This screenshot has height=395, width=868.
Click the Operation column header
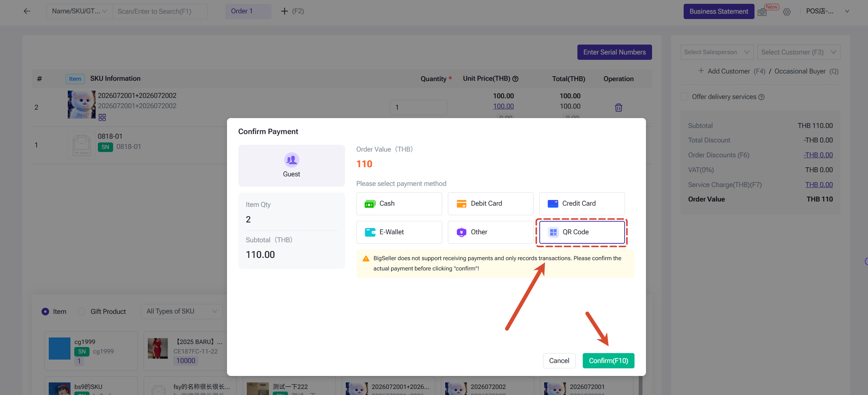619,79
